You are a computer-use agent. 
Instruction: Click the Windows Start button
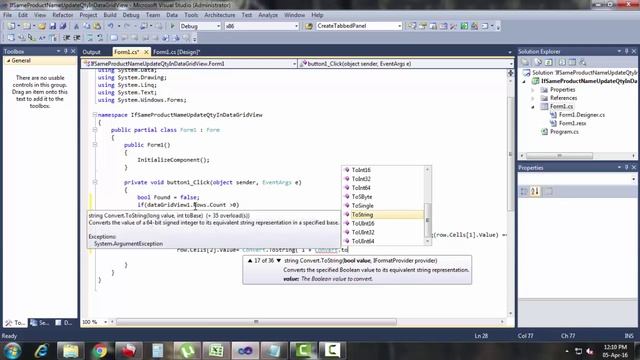[13, 350]
